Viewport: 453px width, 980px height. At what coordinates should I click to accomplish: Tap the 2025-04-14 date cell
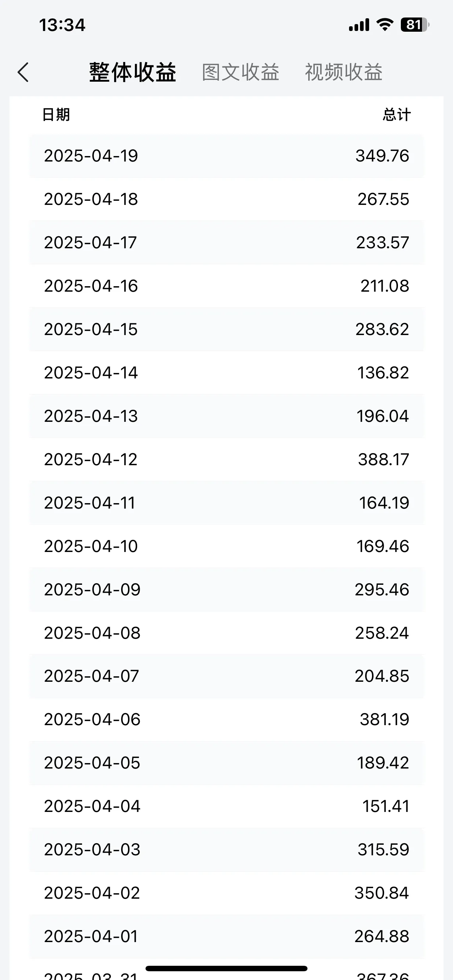tap(90, 373)
